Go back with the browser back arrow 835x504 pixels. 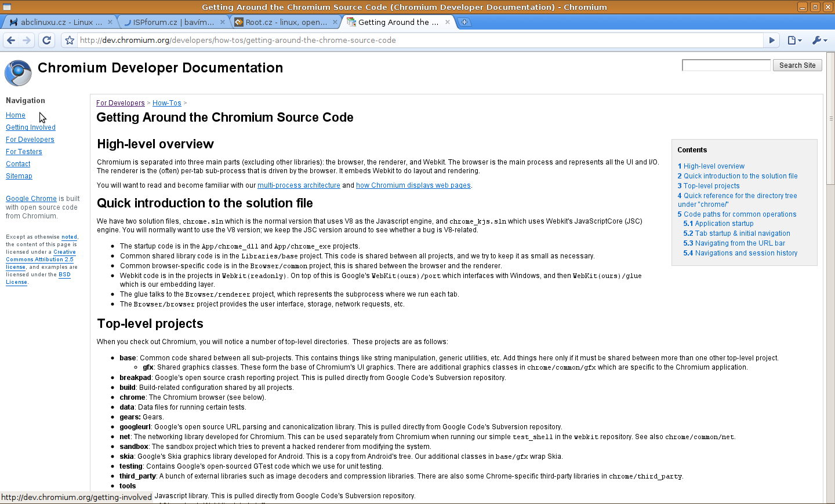click(10, 40)
